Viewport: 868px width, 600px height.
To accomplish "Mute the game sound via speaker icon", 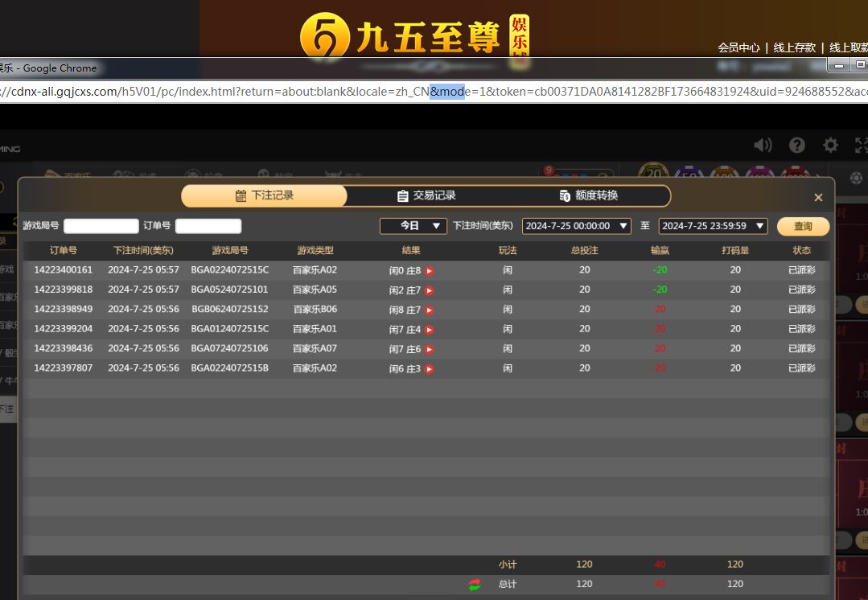I will [762, 145].
